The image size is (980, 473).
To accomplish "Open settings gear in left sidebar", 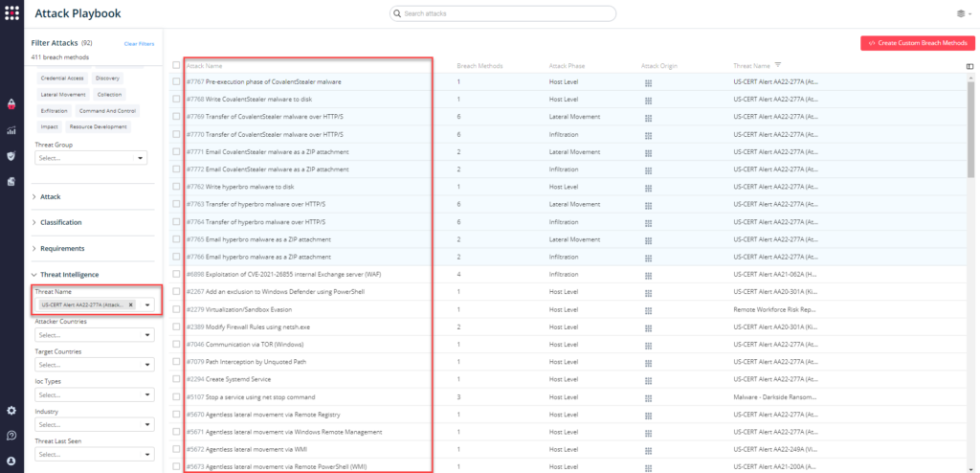I will coord(11,411).
